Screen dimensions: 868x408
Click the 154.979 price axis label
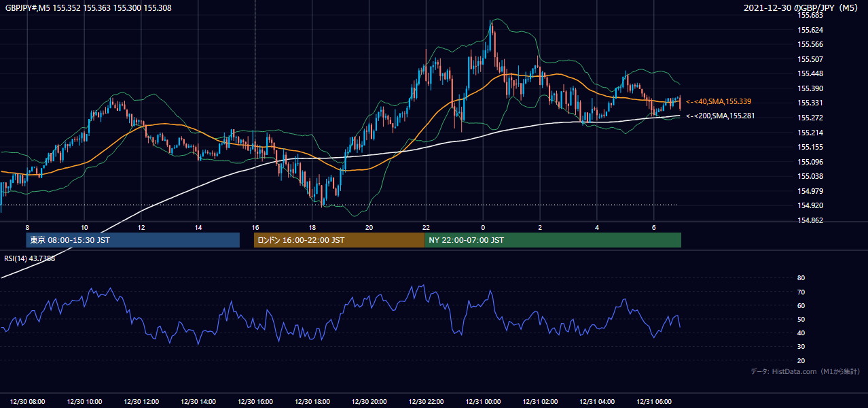(x=811, y=191)
